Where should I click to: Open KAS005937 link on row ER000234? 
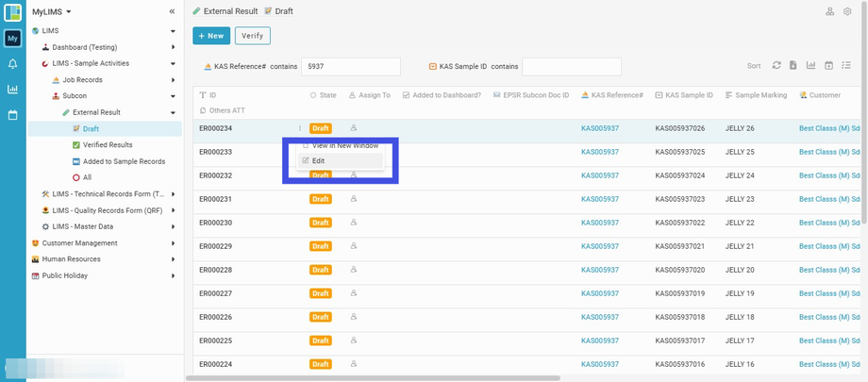(x=600, y=128)
